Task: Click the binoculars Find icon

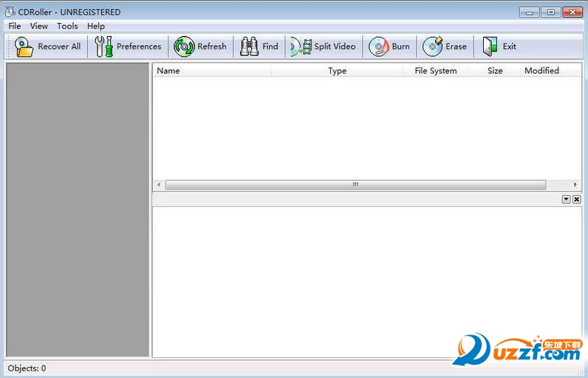Action: (249, 47)
